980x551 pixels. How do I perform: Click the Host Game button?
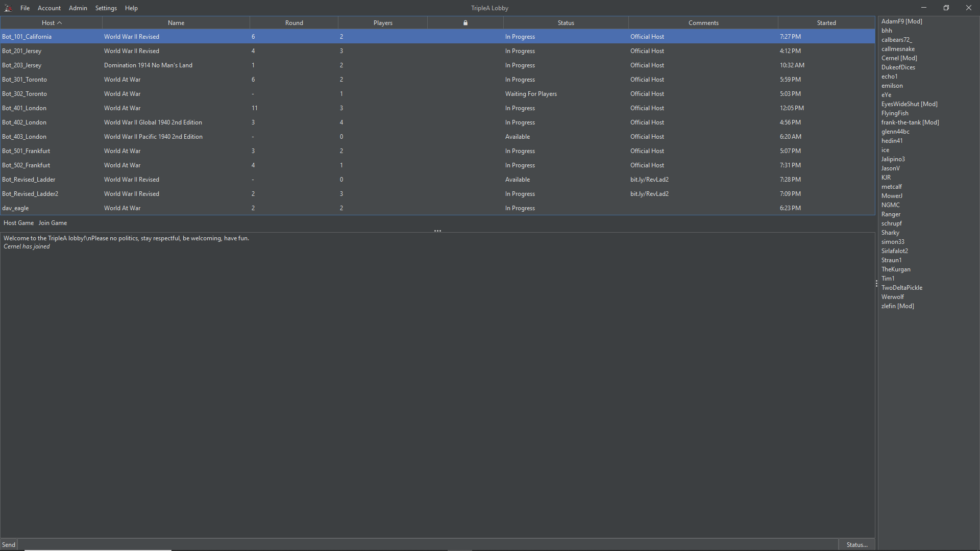18,223
